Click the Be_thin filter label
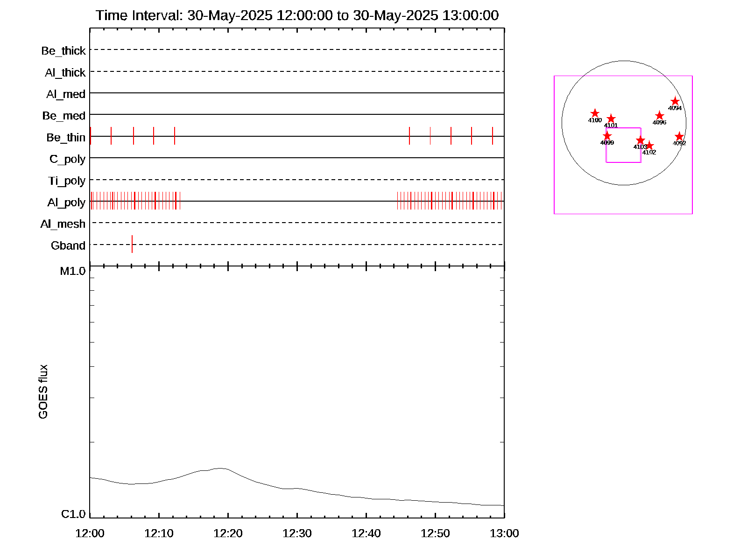747x560 pixels. 66,138
